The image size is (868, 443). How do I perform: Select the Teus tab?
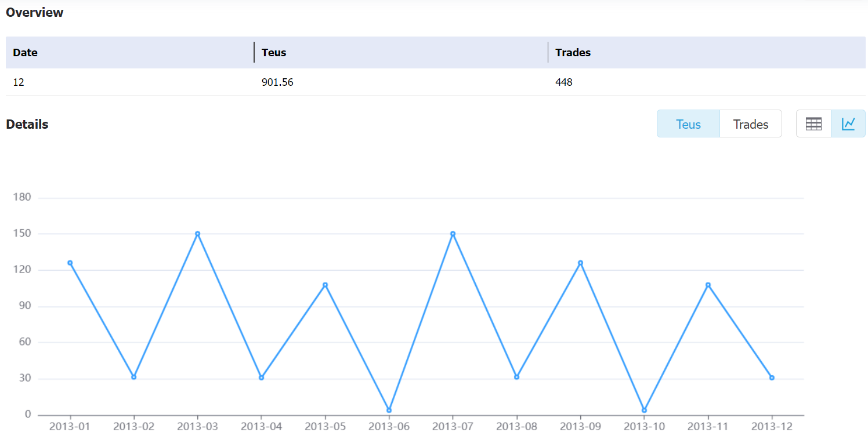coord(688,124)
